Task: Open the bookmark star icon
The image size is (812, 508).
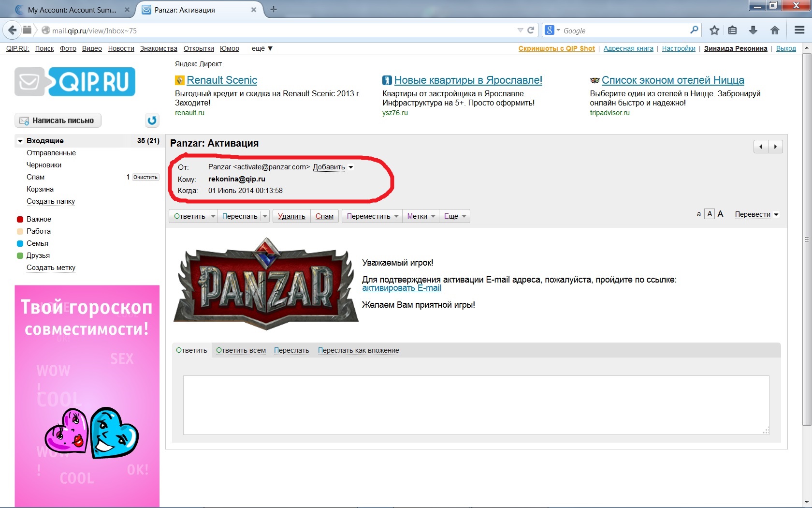Action: [714, 30]
